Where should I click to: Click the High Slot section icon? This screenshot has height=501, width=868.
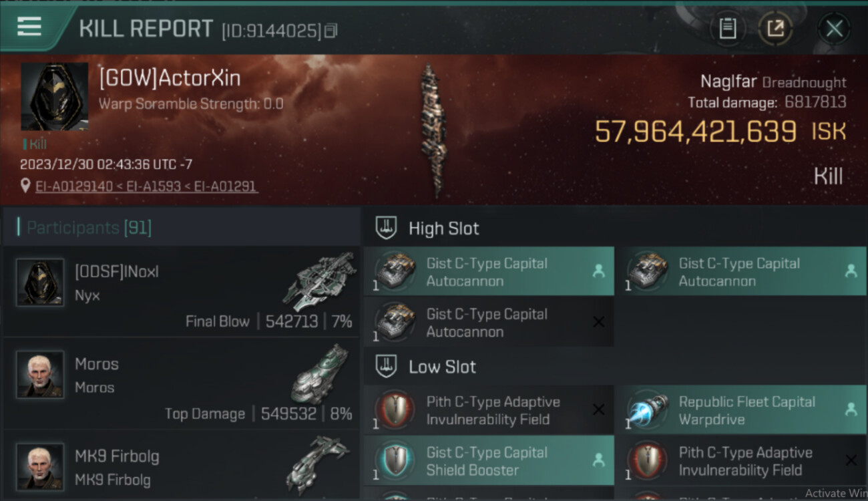pos(386,228)
